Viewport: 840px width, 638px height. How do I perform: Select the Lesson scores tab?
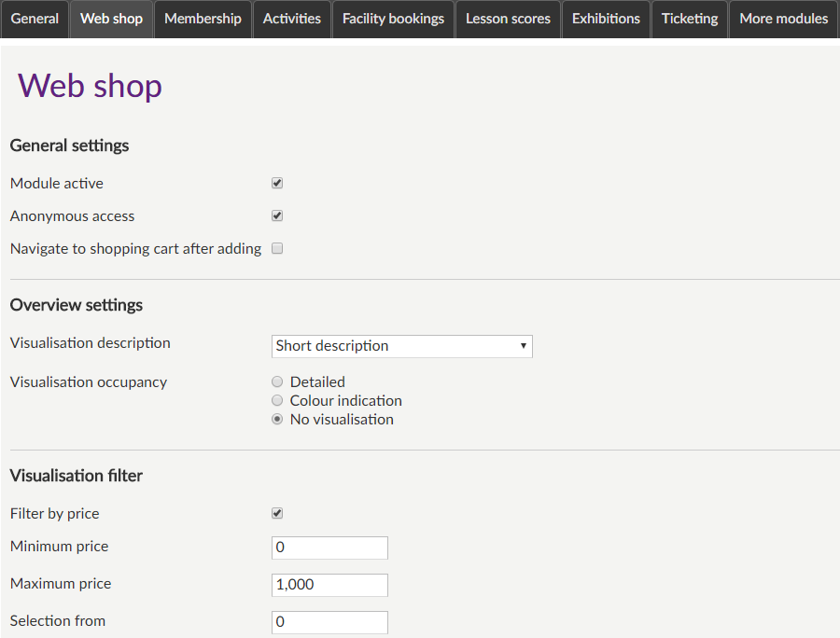tap(508, 19)
